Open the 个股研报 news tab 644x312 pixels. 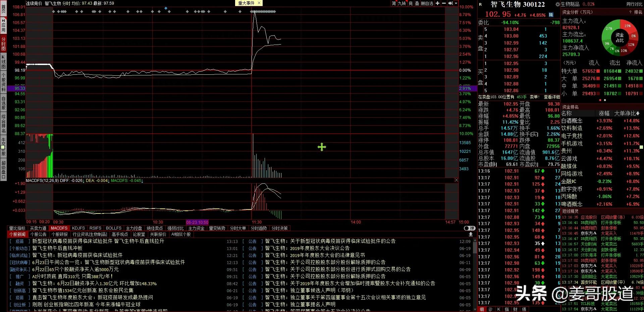(x=59, y=234)
